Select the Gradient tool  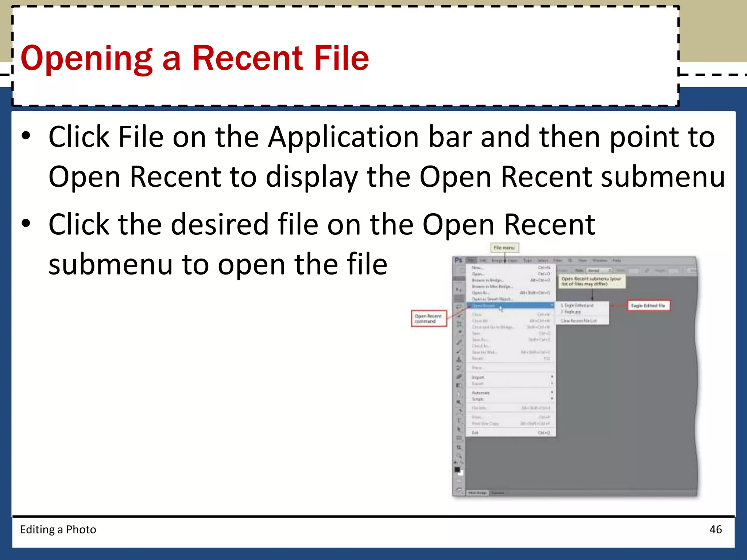[x=458, y=385]
